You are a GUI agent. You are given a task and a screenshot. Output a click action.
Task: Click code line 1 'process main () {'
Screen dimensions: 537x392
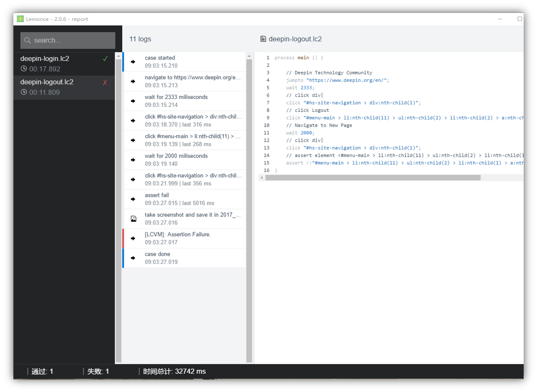click(299, 58)
